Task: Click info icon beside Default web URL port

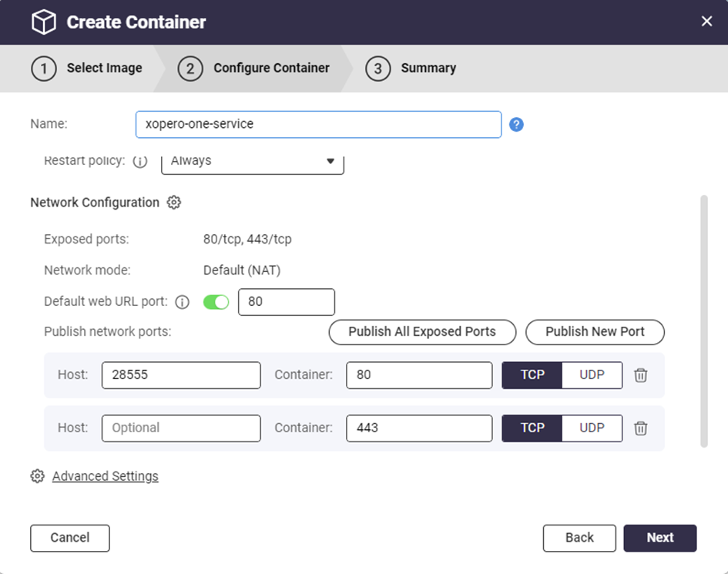Action: pyautogui.click(x=183, y=302)
